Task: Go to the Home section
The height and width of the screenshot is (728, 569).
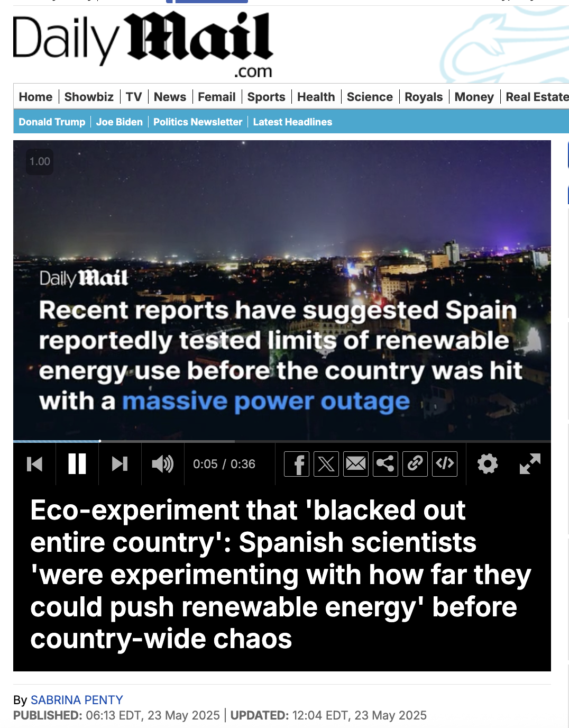Action: point(35,97)
